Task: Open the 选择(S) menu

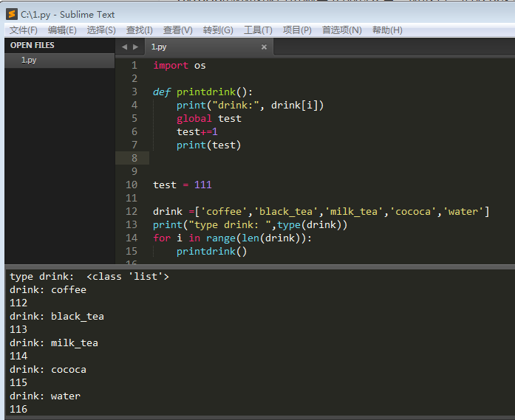Action: 101,30
